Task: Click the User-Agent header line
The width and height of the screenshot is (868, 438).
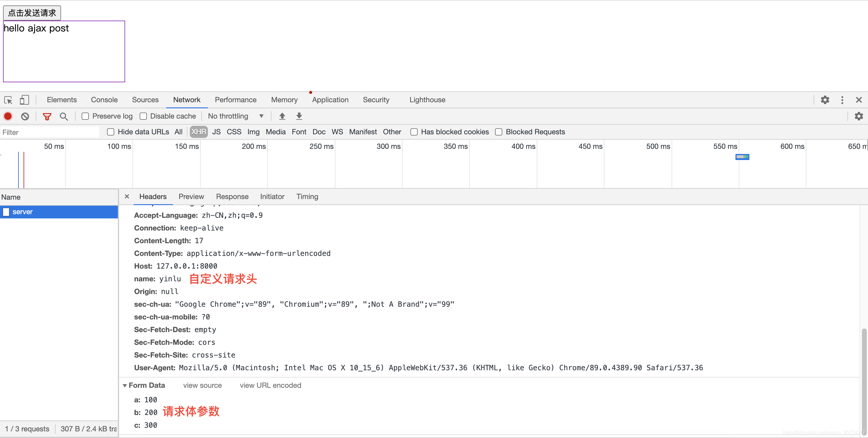Action: [419, 368]
